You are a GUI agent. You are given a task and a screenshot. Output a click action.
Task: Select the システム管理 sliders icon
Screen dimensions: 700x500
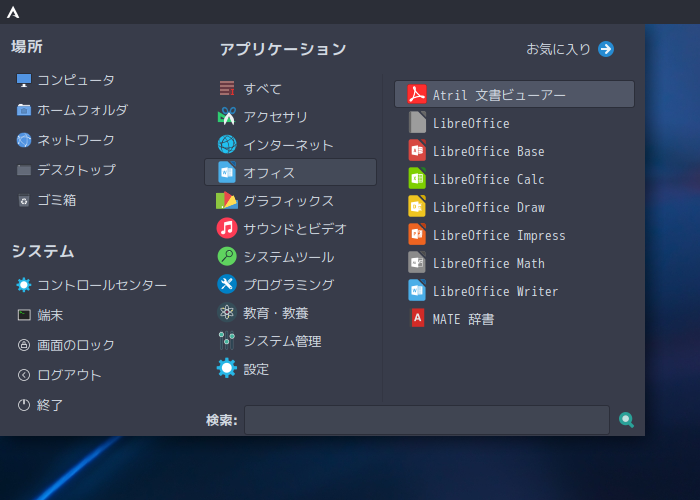[x=227, y=341]
